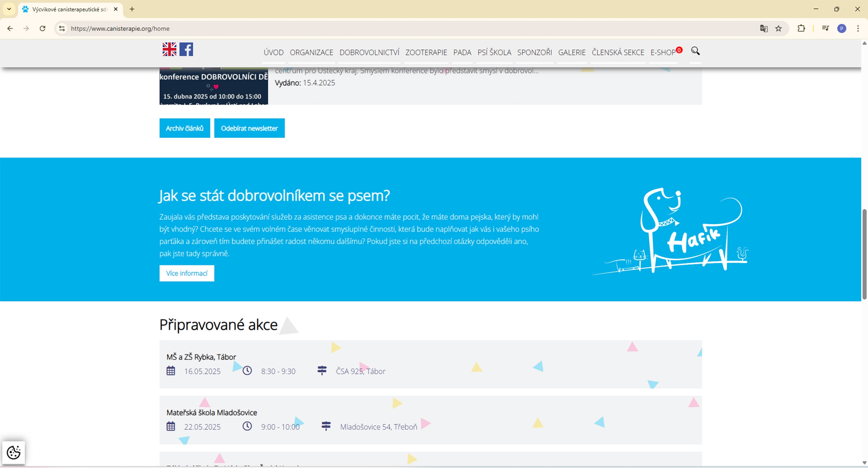This screenshot has width=868, height=468.
Task: Click the Odebírat newsletter button
Action: click(x=249, y=128)
